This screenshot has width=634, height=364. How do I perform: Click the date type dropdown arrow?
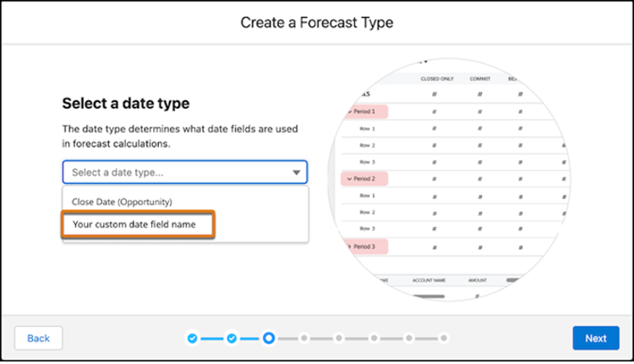pos(297,172)
